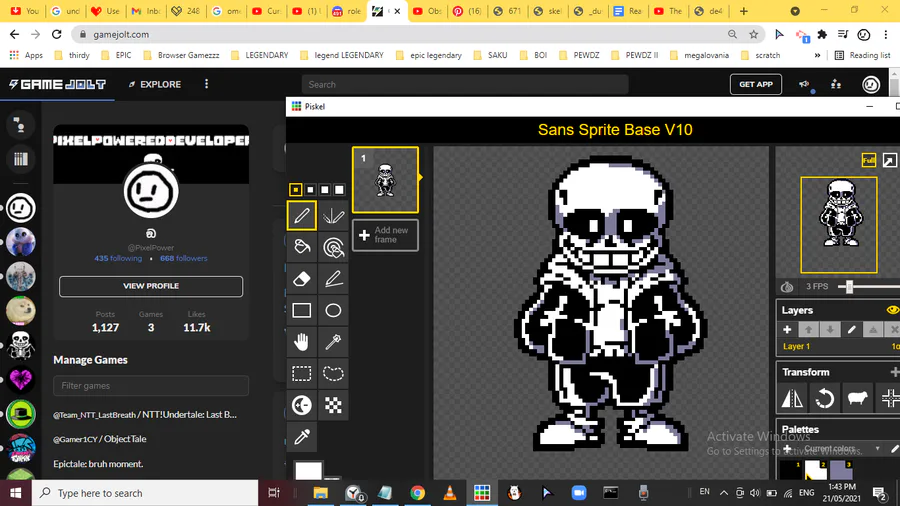
Task: Click the GET APP button
Action: 756,84
